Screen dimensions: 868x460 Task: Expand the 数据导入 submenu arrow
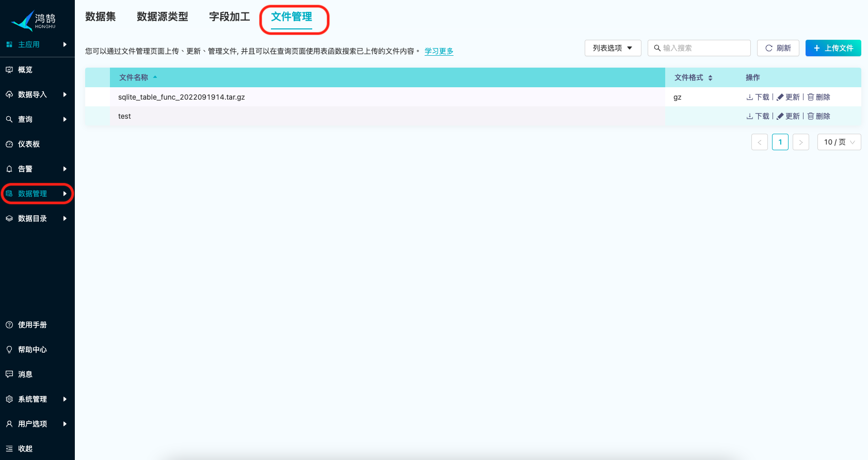(65, 94)
